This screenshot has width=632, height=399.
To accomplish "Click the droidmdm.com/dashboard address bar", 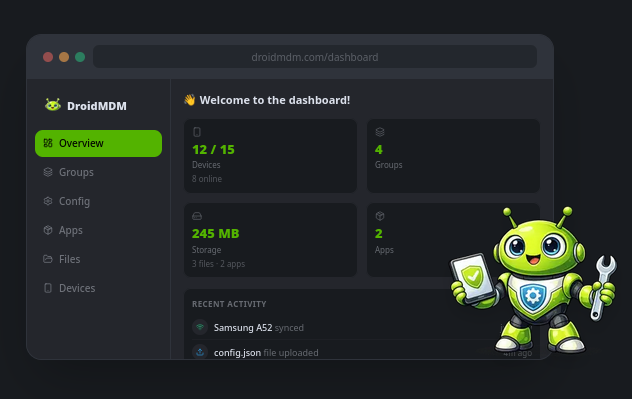I will pyautogui.click(x=315, y=57).
